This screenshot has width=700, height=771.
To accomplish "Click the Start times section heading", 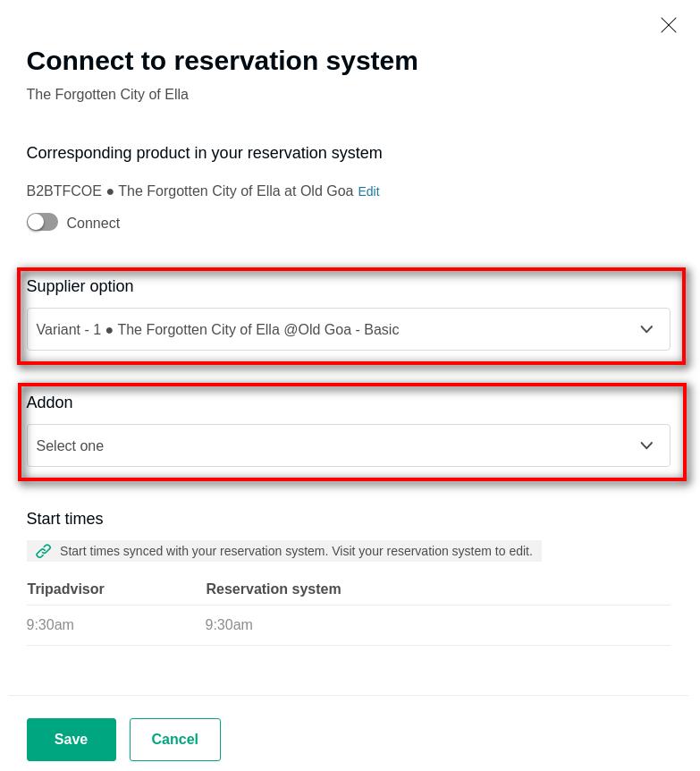I will tap(64, 519).
